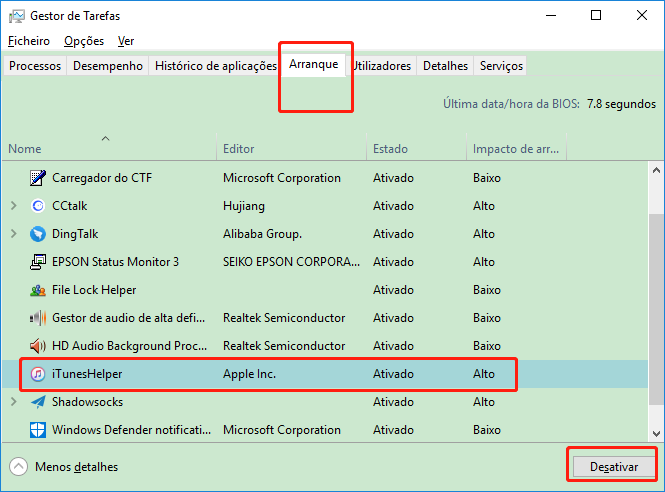The width and height of the screenshot is (665, 492).
Task: Sort by the Estado column header
Action: tap(416, 147)
